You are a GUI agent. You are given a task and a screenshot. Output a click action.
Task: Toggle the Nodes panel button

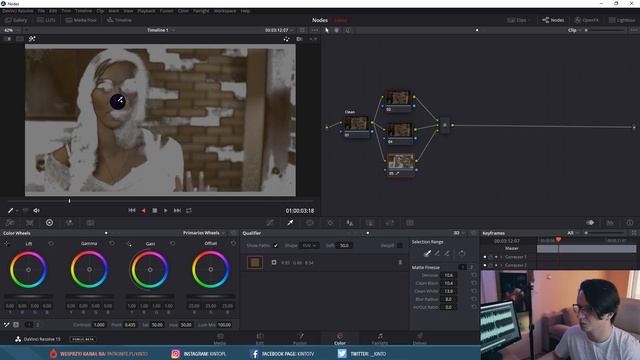[553, 20]
